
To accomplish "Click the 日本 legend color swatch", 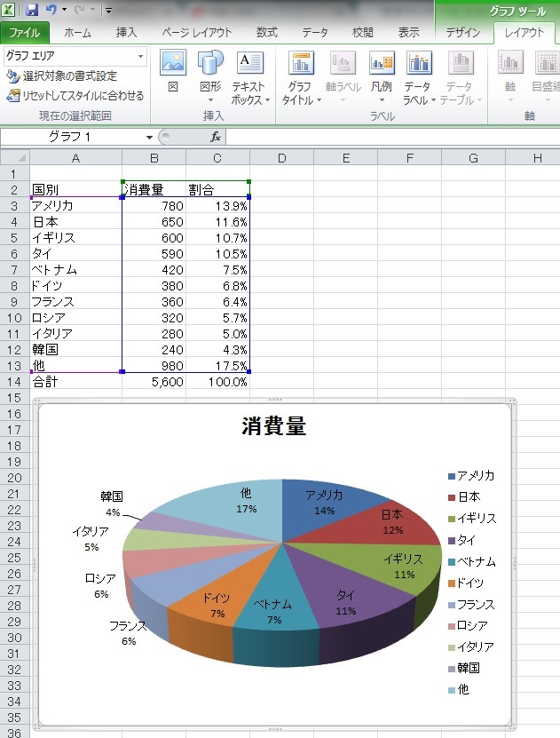I will [452, 497].
